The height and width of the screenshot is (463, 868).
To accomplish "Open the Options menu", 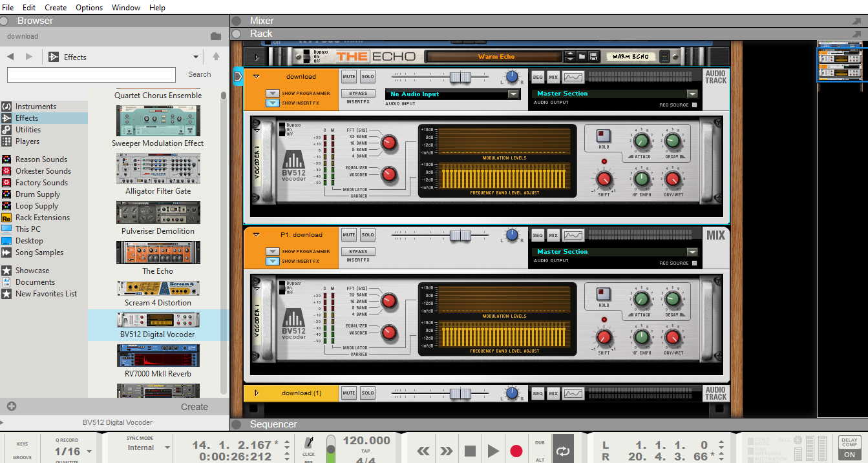I will point(89,7).
